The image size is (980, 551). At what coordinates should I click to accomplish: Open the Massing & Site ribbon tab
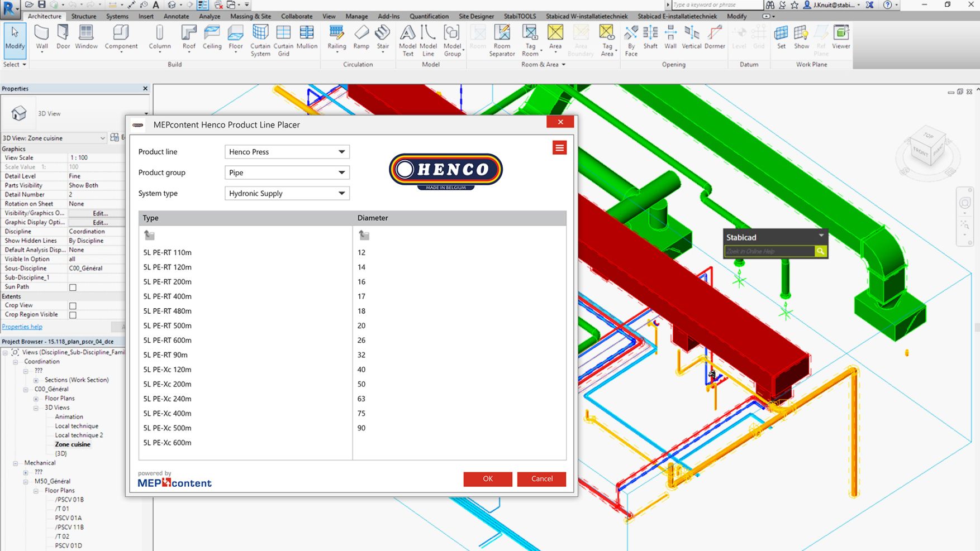coord(251,16)
